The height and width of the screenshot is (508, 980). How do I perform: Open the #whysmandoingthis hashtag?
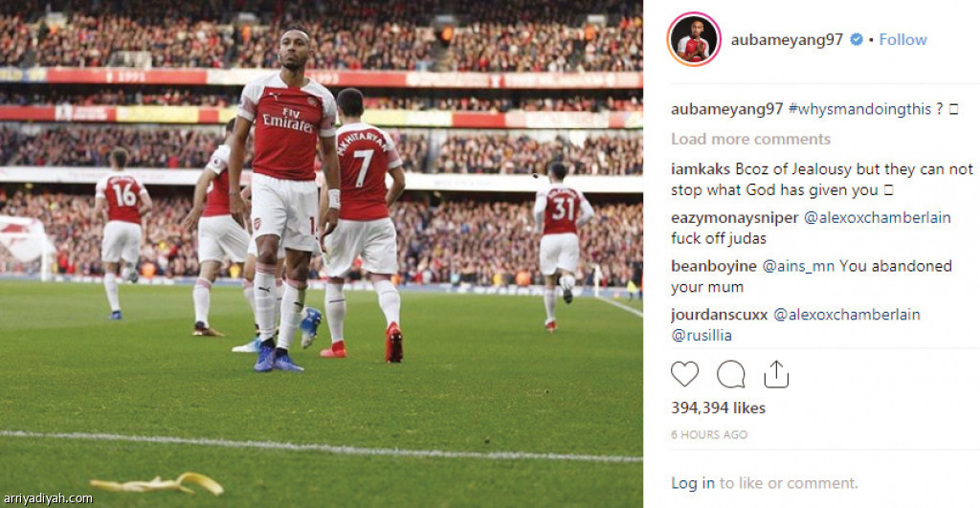tap(859, 109)
